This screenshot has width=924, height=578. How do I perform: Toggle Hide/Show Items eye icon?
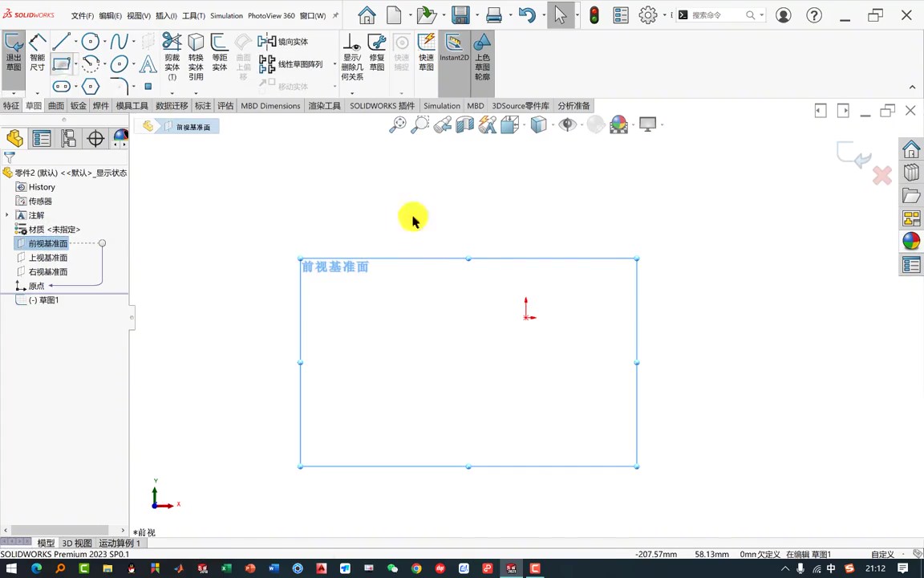click(x=567, y=124)
